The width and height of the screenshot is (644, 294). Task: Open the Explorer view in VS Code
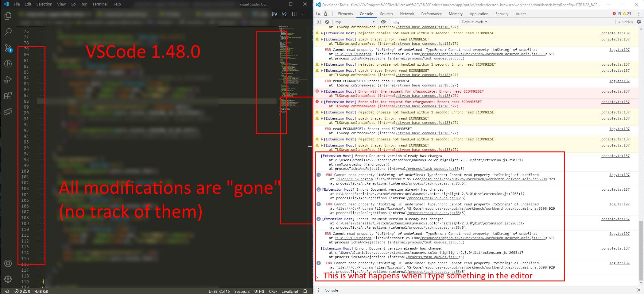(8, 16)
